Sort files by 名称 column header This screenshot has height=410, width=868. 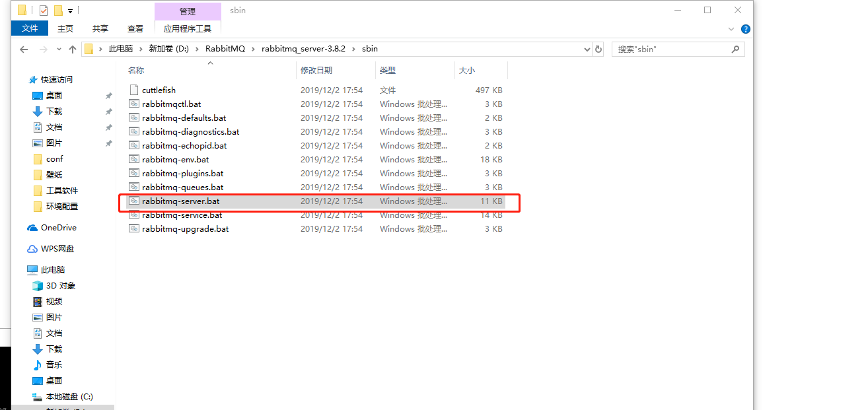[136, 70]
